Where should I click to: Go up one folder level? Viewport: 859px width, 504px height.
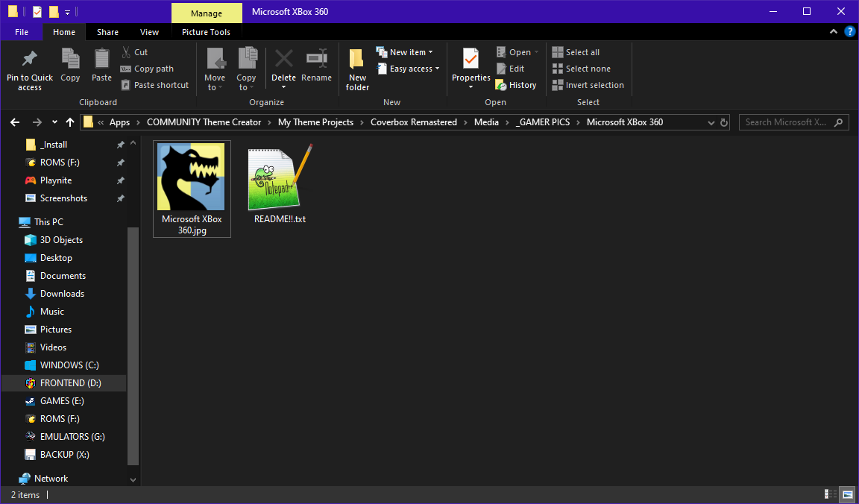coord(69,122)
